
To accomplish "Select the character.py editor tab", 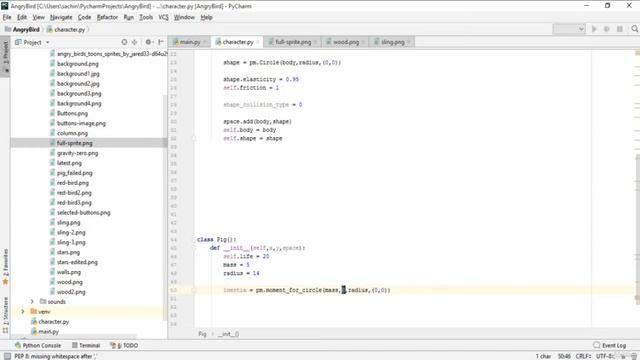I will point(238,42).
